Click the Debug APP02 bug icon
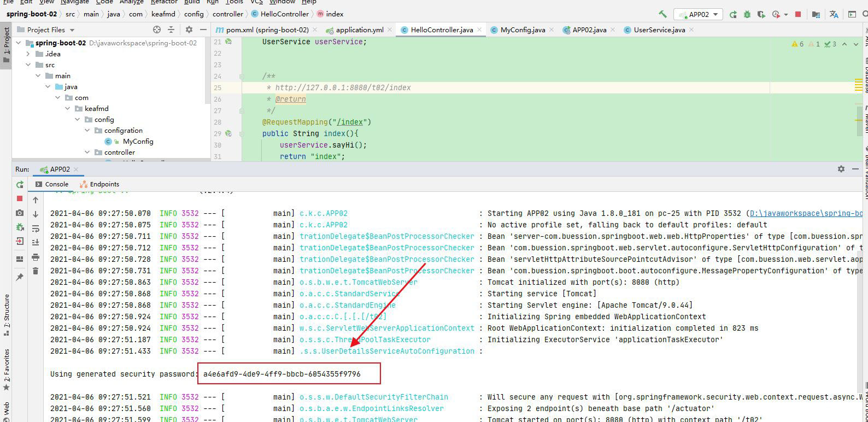Screen dimensions: 868x422 (747, 14)
